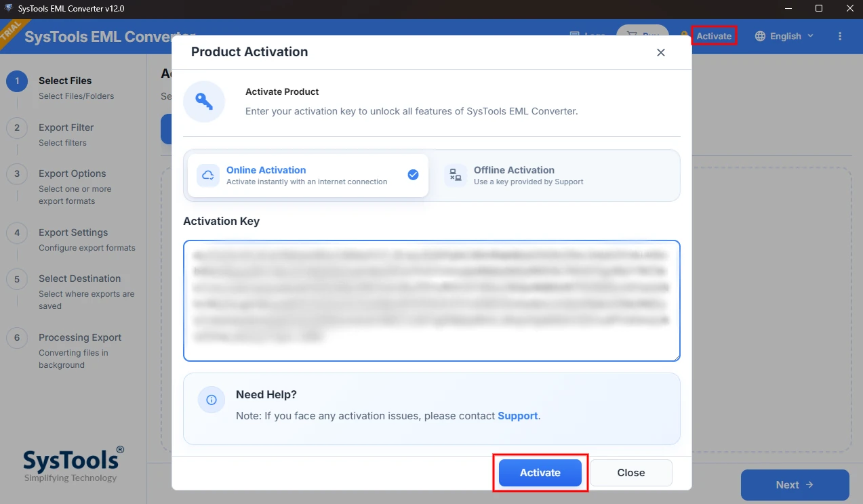
Task: Open the three-dot more options menu
Action: (841, 36)
